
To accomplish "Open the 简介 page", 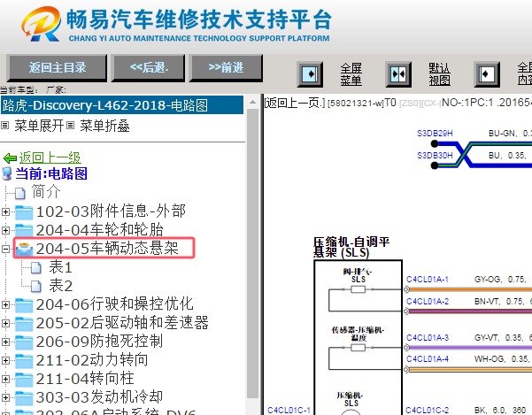I will pyautogui.click(x=46, y=192).
